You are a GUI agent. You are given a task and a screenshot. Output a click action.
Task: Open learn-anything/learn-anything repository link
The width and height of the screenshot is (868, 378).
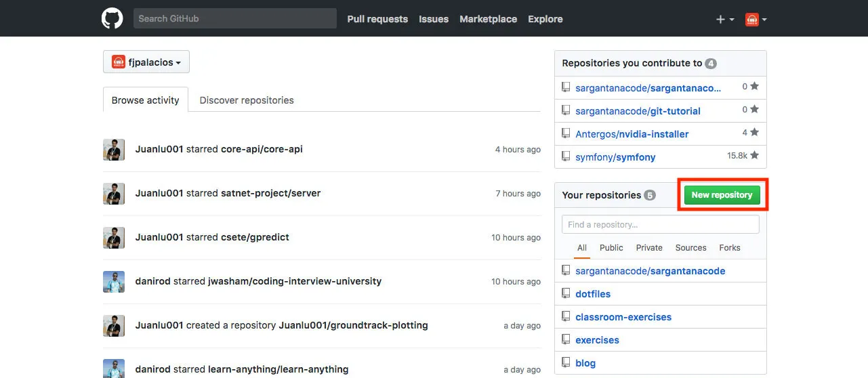(278, 369)
